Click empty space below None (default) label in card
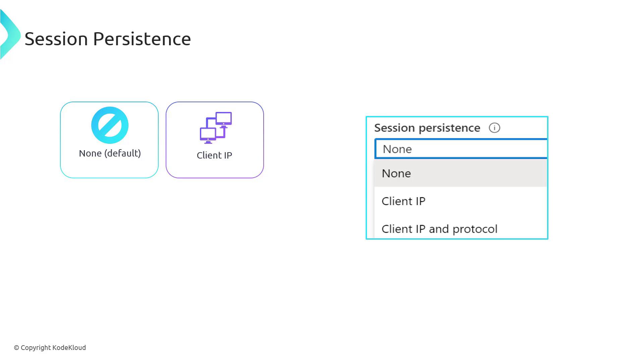Image resolution: width=644 pixels, height=362 pixels. tap(109, 168)
